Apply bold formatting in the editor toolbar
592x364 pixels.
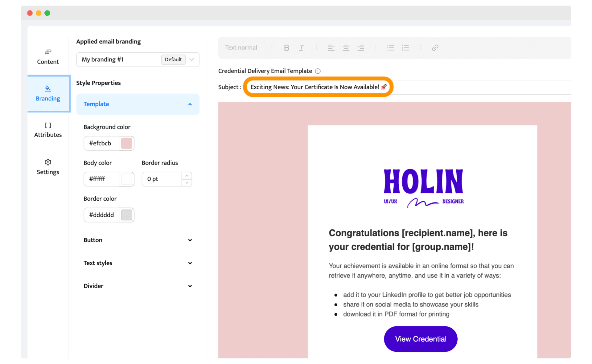(286, 47)
